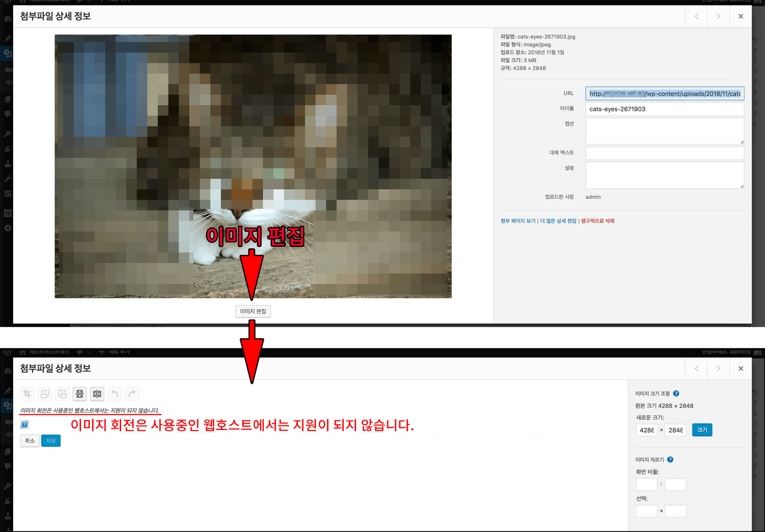Open help for 이미지 크기 조정

pyautogui.click(x=676, y=393)
